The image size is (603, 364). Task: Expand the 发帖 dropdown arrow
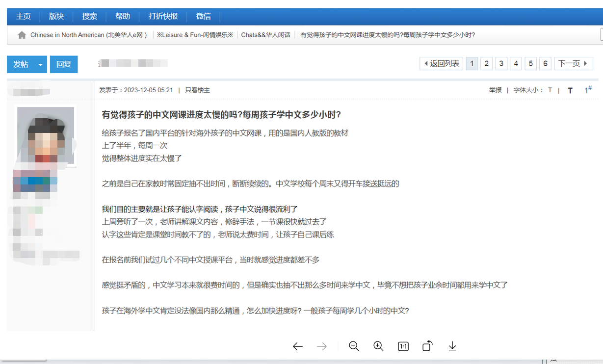coord(41,64)
